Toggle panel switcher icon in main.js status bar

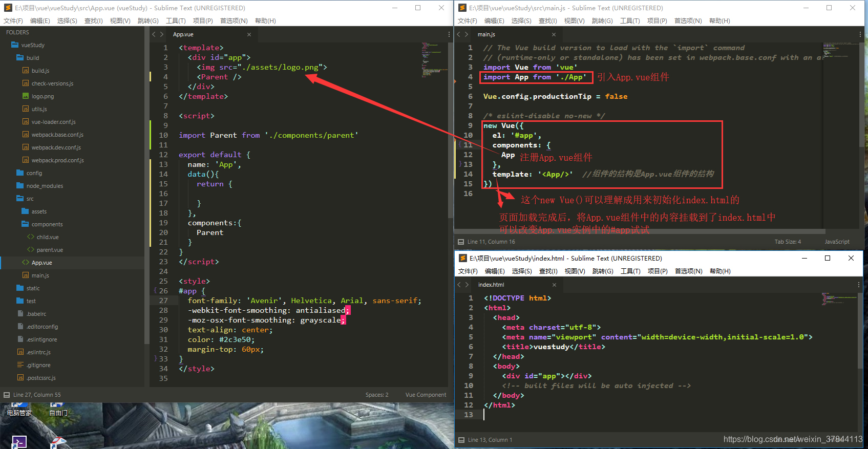(x=461, y=242)
